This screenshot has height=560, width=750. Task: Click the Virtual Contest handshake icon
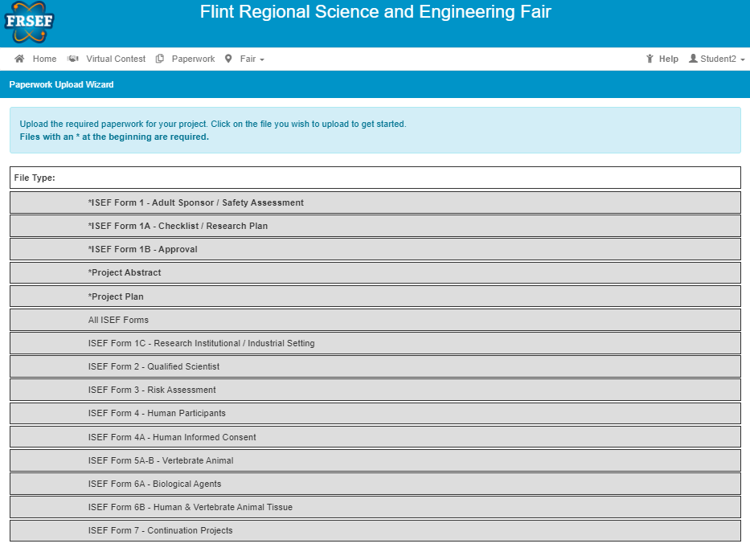(x=72, y=59)
